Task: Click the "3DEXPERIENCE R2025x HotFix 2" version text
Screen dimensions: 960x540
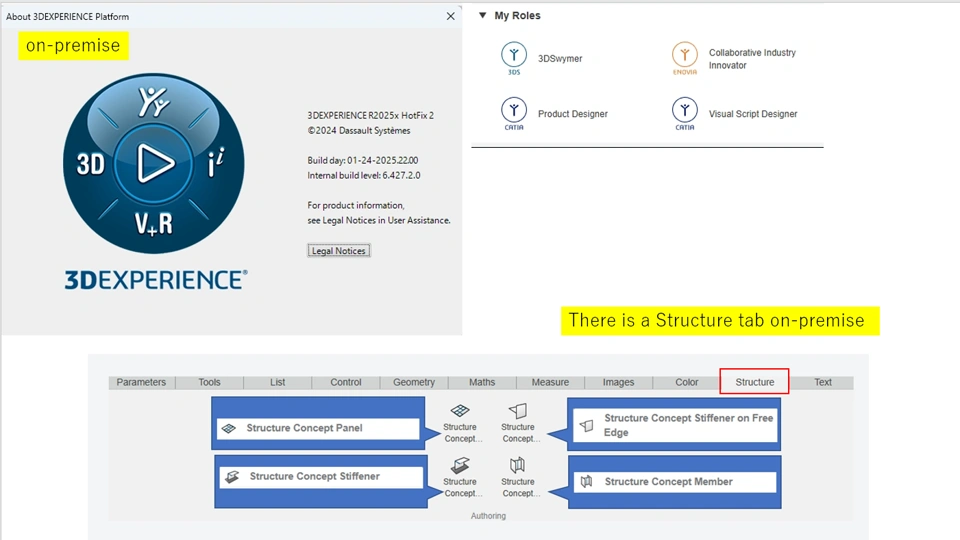Action: tap(370, 115)
